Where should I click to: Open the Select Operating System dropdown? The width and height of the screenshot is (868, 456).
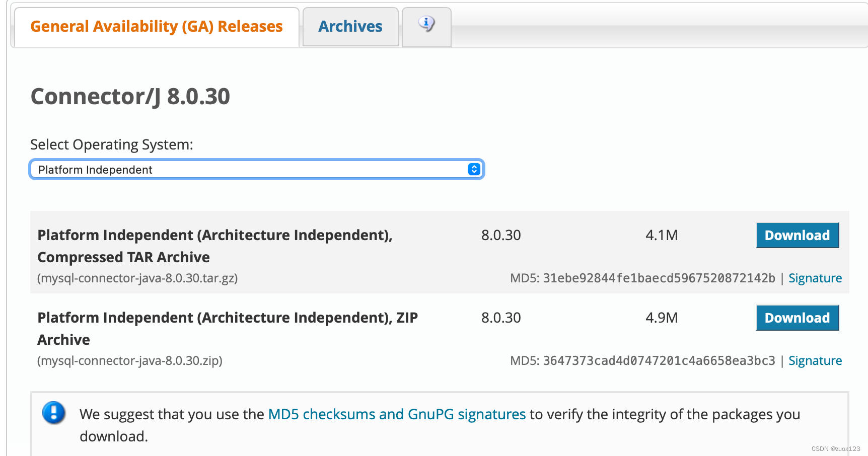point(257,170)
